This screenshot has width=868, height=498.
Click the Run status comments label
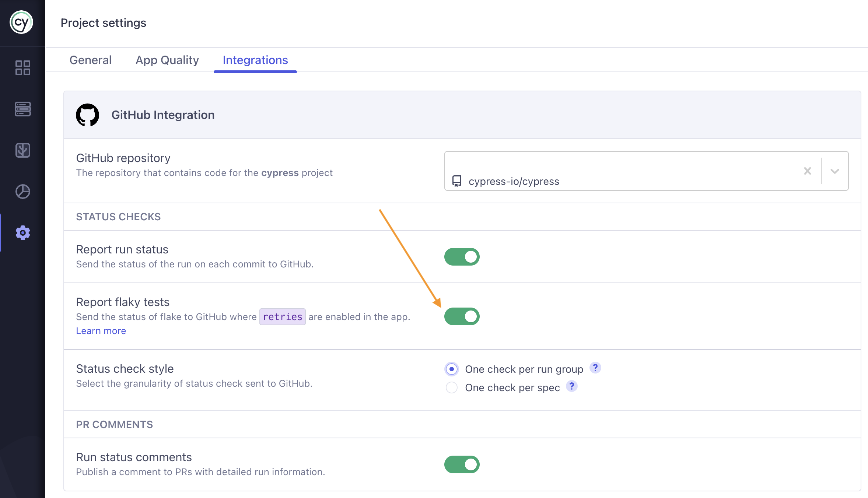[x=134, y=457]
